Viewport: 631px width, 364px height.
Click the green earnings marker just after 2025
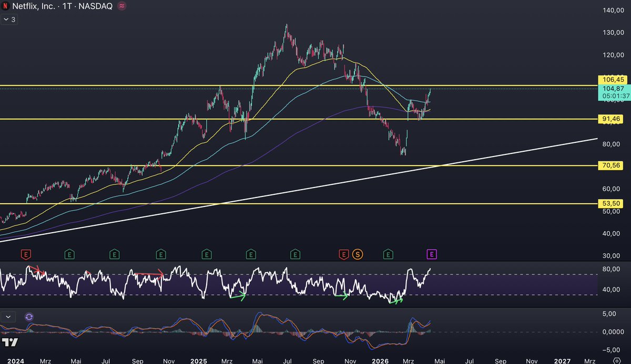pos(206,254)
